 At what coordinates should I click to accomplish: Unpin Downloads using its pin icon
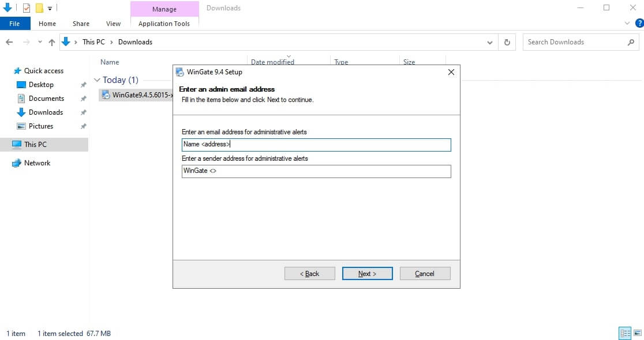83,112
